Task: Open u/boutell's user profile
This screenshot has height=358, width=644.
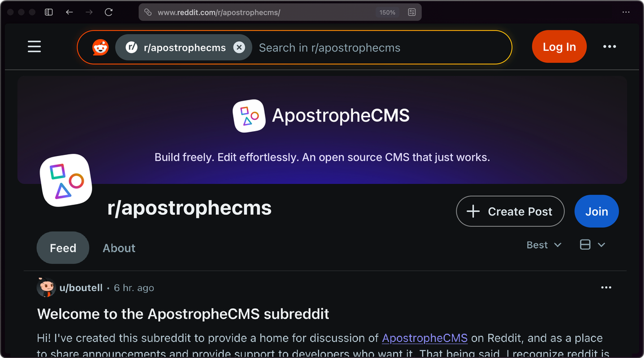Action: 81,288
